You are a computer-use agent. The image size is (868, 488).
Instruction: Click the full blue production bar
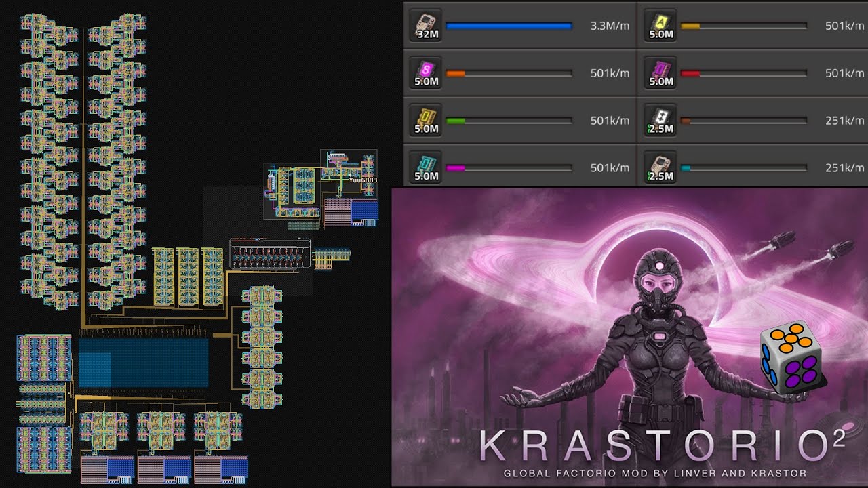[x=509, y=26]
